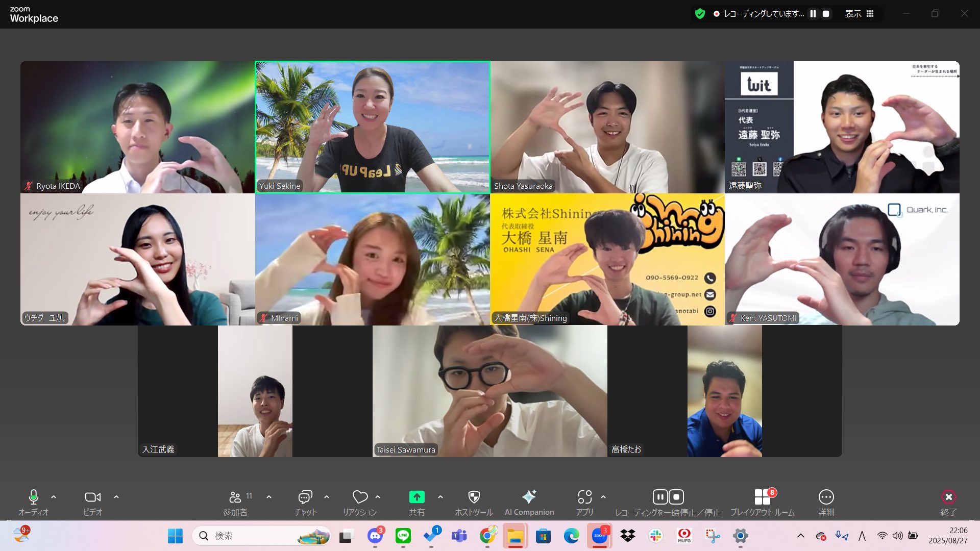Expand the participants options arrow
This screenshot has width=980, height=551.
[x=269, y=497]
